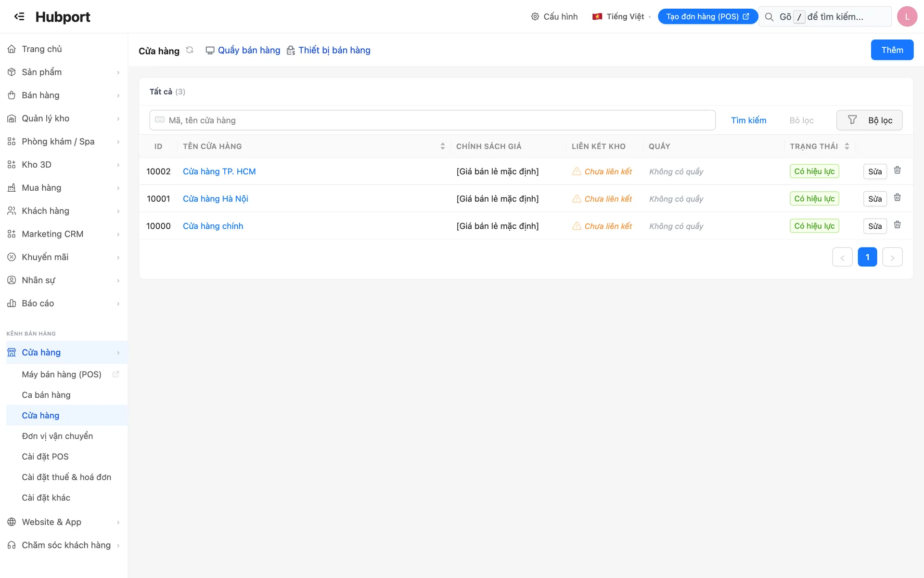This screenshot has height=578, width=924.
Task: Click the blue Thêm button
Action: click(892, 50)
